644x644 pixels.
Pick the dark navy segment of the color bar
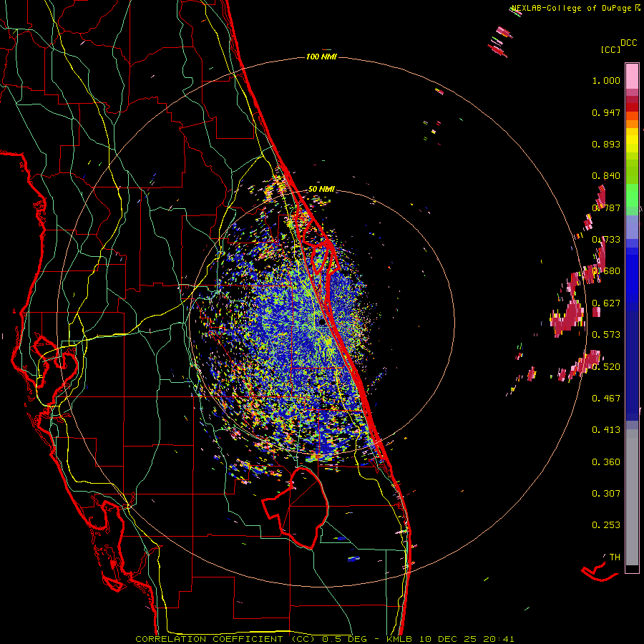coord(632,361)
